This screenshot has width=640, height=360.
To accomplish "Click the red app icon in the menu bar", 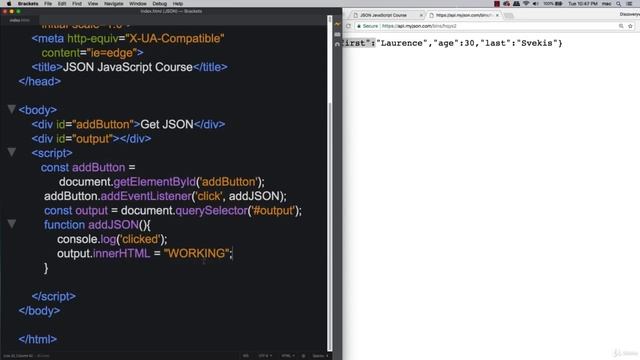I will click(497, 4).
